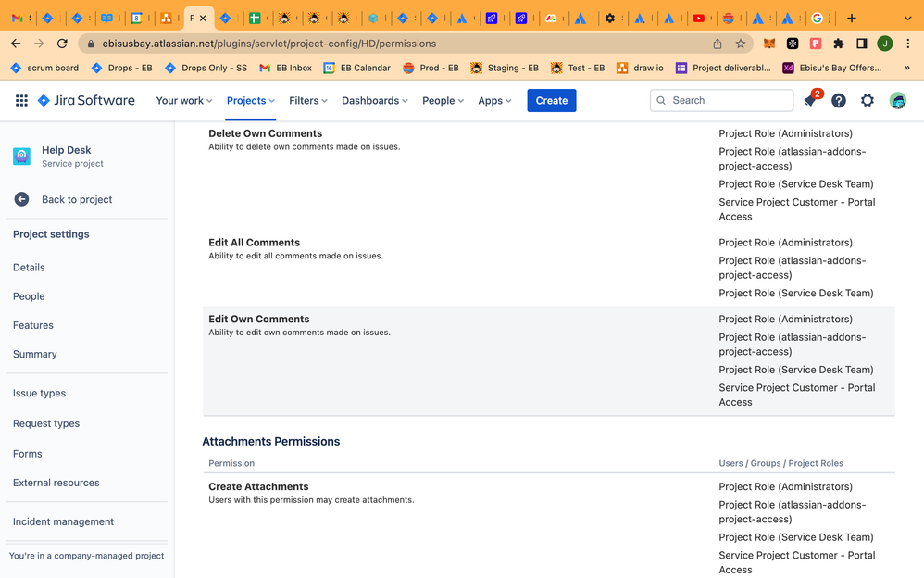The image size is (924, 578).
Task: Open Incident management in project settings
Action: (63, 521)
